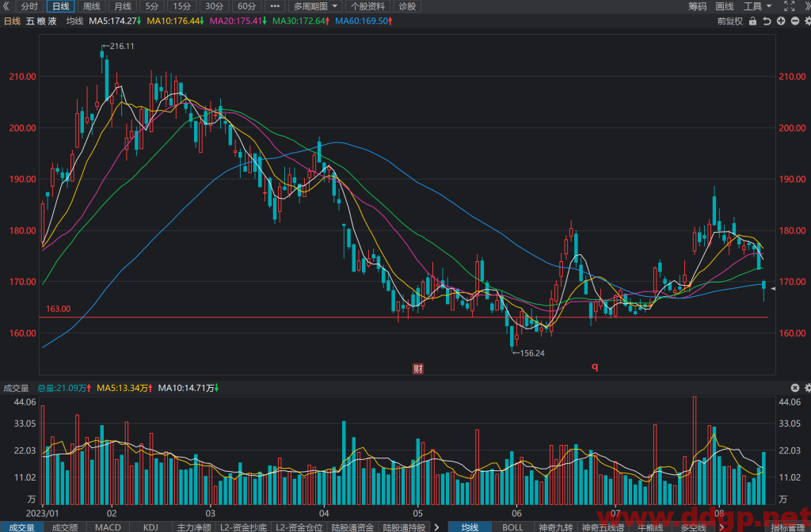The image size is (811, 532).
Task: Click the 五粮液 stock name
Action: pos(41,21)
